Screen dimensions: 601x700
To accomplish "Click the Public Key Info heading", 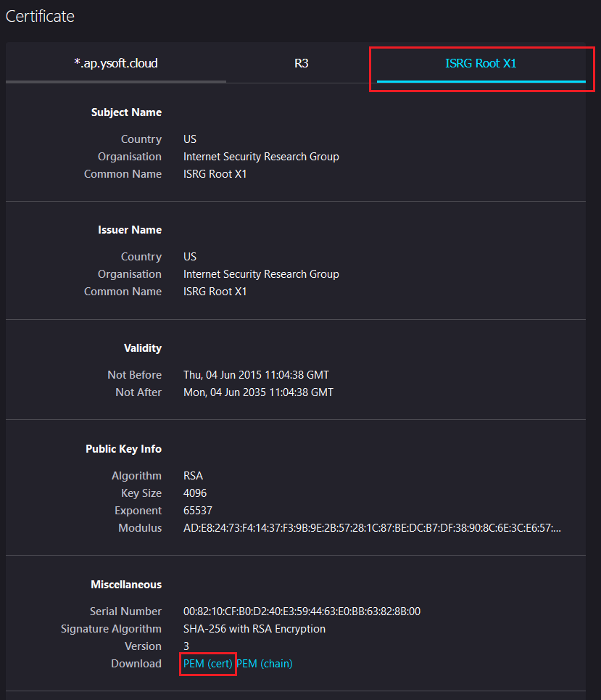I will (123, 449).
